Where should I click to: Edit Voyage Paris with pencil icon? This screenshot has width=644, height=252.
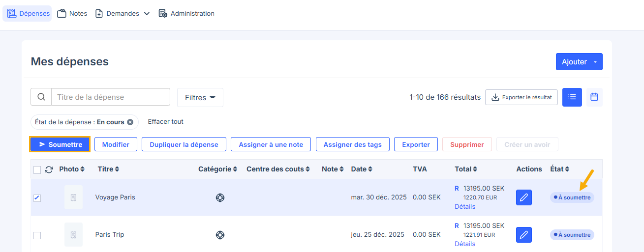[524, 197]
